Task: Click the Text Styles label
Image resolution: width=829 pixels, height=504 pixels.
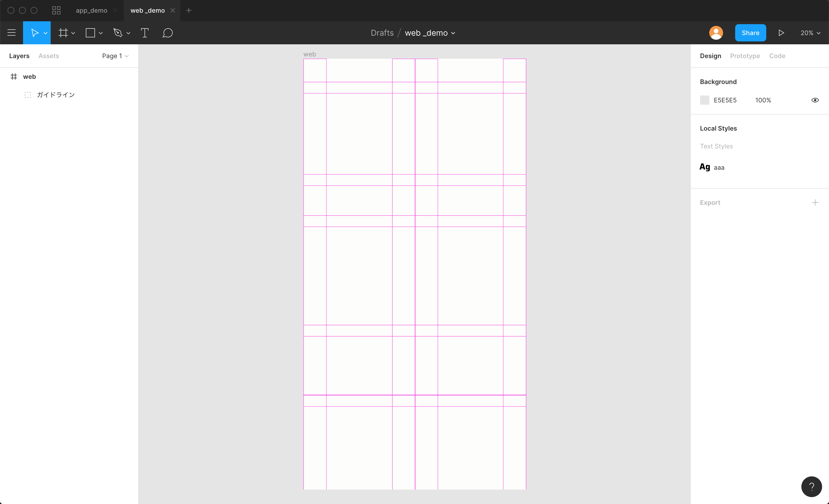Action: (716, 146)
